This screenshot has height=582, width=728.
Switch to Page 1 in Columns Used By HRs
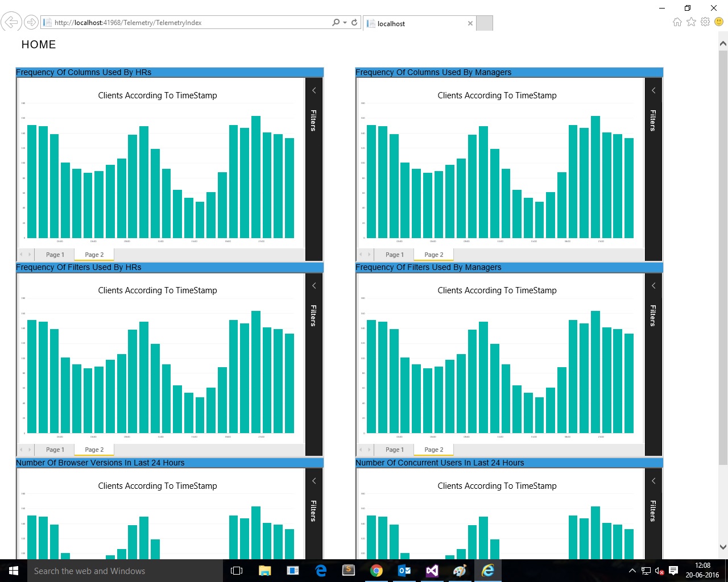tap(55, 255)
